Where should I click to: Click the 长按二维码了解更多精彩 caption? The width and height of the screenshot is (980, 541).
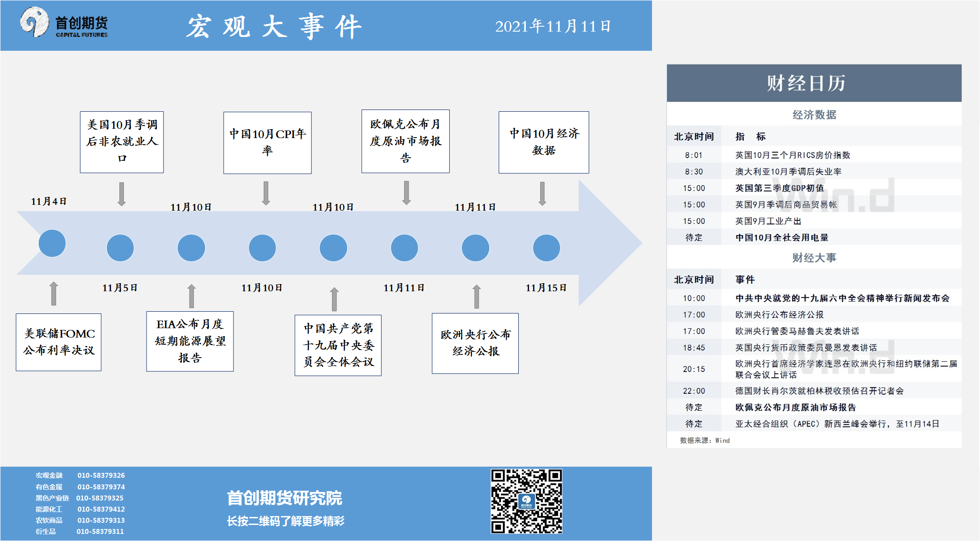click(286, 521)
